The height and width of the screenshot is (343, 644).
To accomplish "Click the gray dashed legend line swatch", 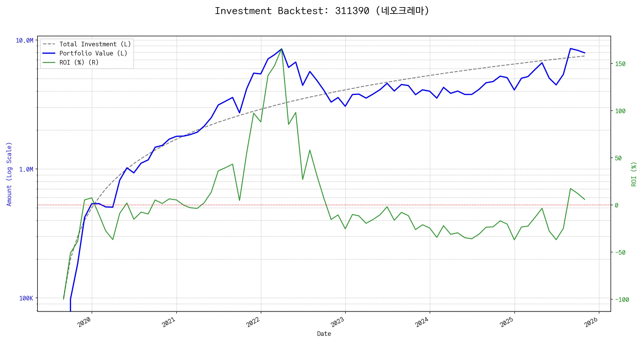I will 49,44.
